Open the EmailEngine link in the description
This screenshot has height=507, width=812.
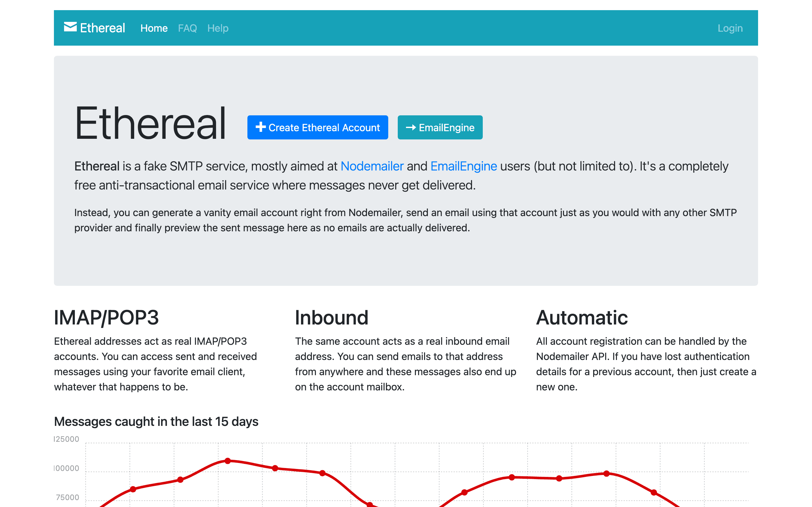[x=464, y=166]
